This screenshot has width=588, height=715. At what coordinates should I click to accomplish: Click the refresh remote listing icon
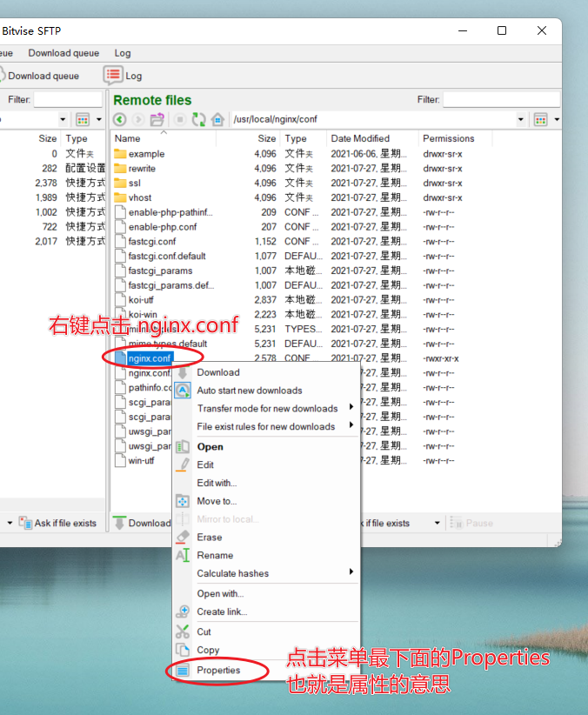[199, 119]
